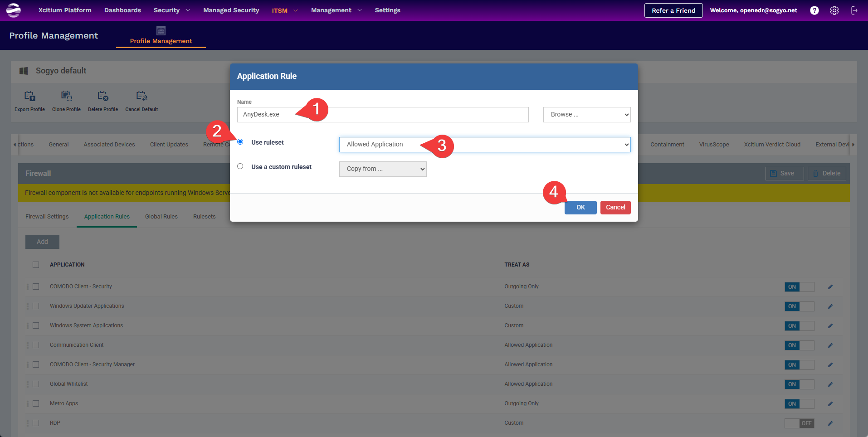This screenshot has width=868, height=437.
Task: Click the Cancel Default icon
Action: coord(141,96)
